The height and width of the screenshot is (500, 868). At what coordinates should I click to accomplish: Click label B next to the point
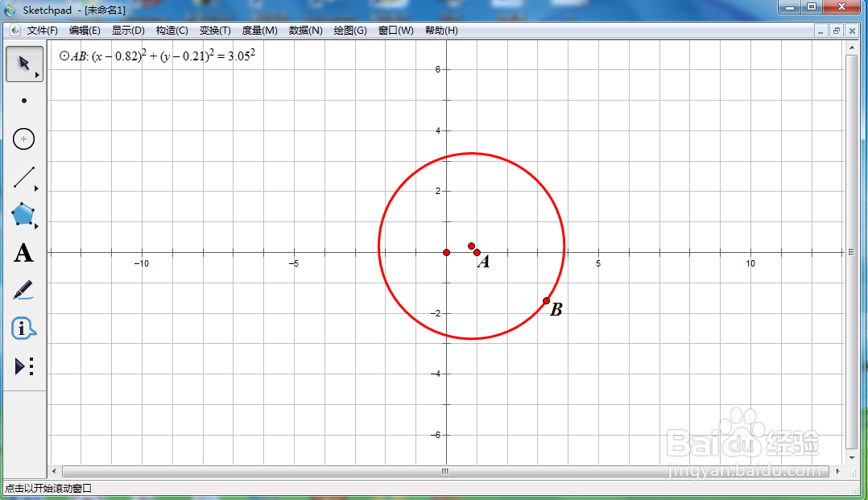(556, 309)
